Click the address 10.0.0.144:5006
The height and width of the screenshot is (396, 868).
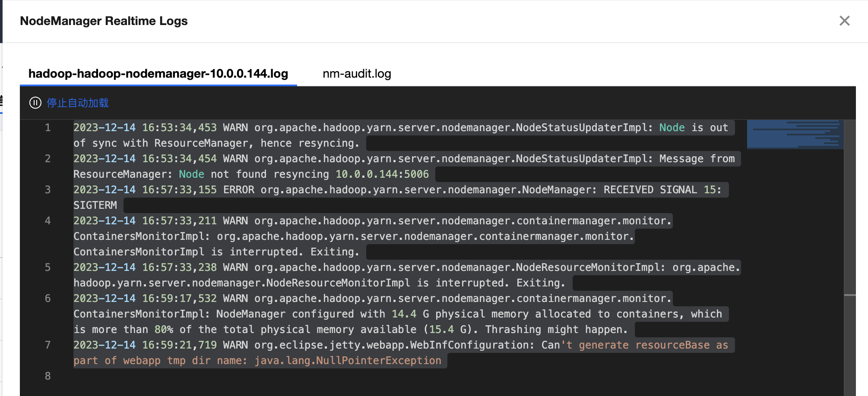pyautogui.click(x=382, y=174)
